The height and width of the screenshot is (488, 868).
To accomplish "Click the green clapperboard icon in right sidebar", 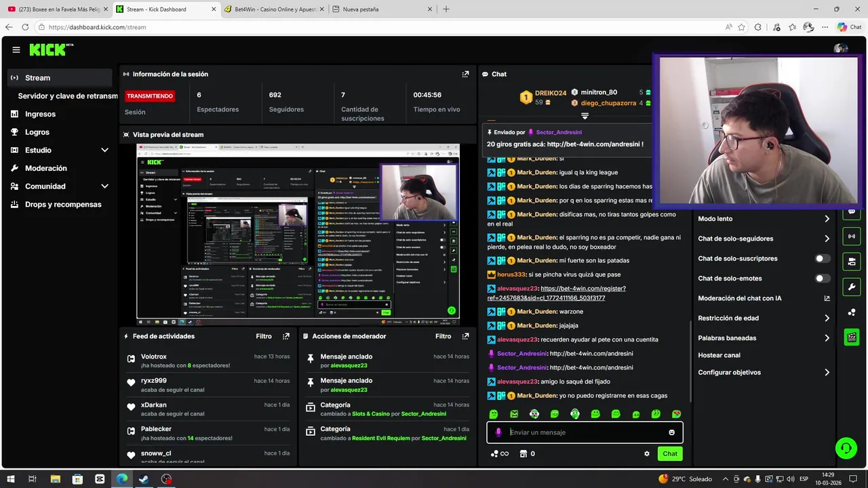I will pyautogui.click(x=852, y=337).
